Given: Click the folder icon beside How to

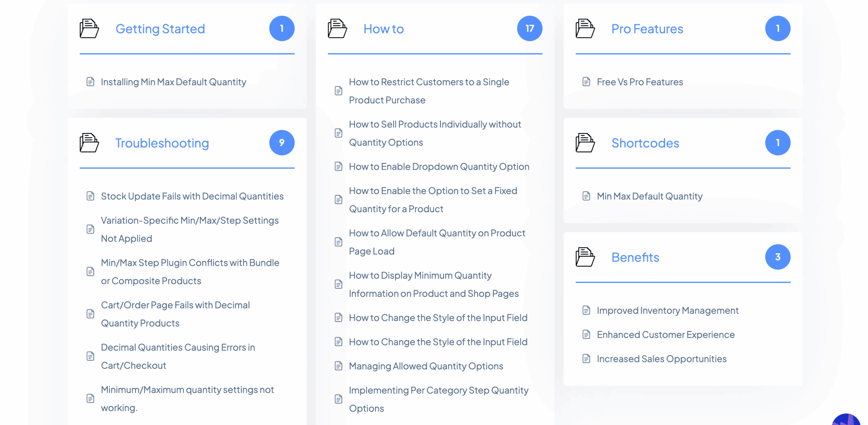Looking at the screenshot, I should [337, 28].
